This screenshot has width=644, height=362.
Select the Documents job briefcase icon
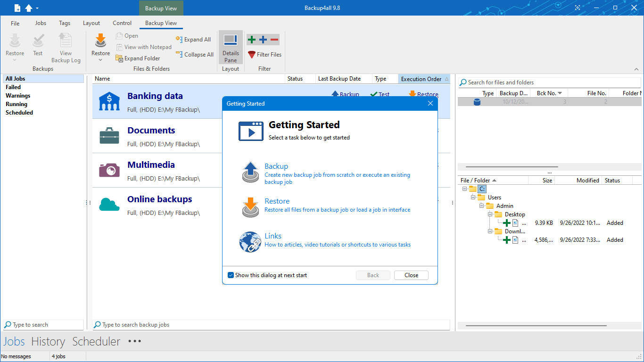tap(109, 136)
